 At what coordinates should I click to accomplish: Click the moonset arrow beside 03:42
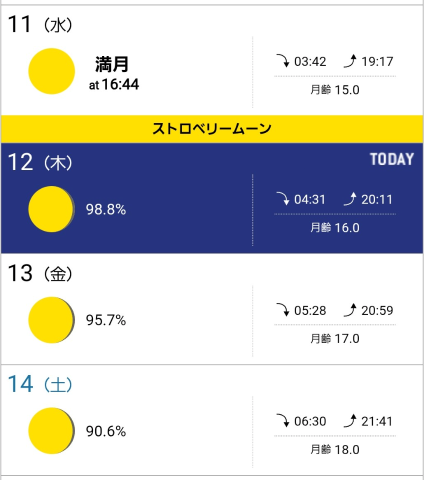(283, 61)
